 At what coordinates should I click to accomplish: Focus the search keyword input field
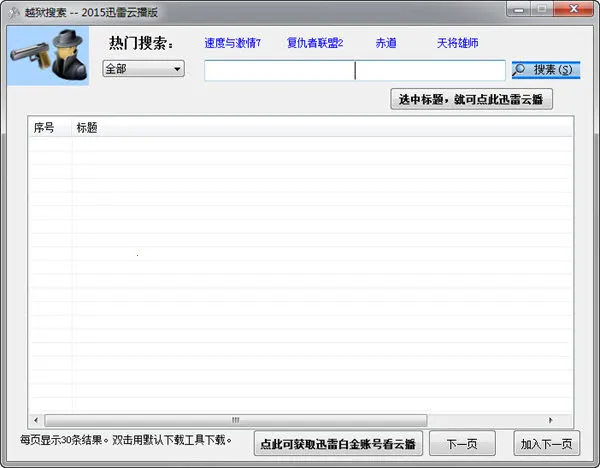pyautogui.click(x=354, y=70)
